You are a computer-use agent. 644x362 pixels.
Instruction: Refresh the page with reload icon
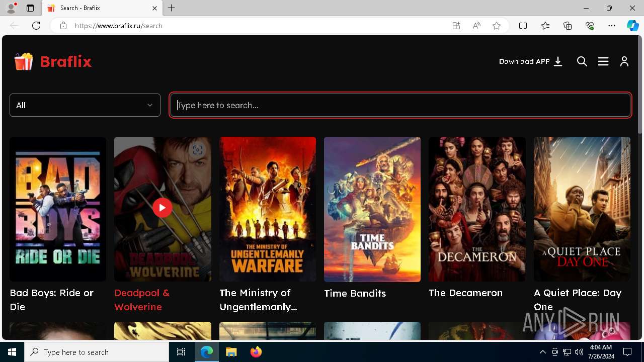[x=36, y=26]
